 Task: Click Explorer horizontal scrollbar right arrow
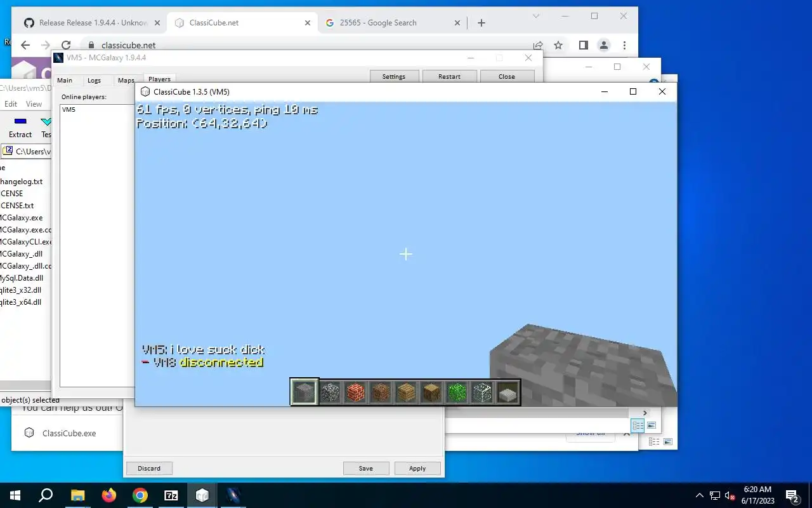coord(645,413)
